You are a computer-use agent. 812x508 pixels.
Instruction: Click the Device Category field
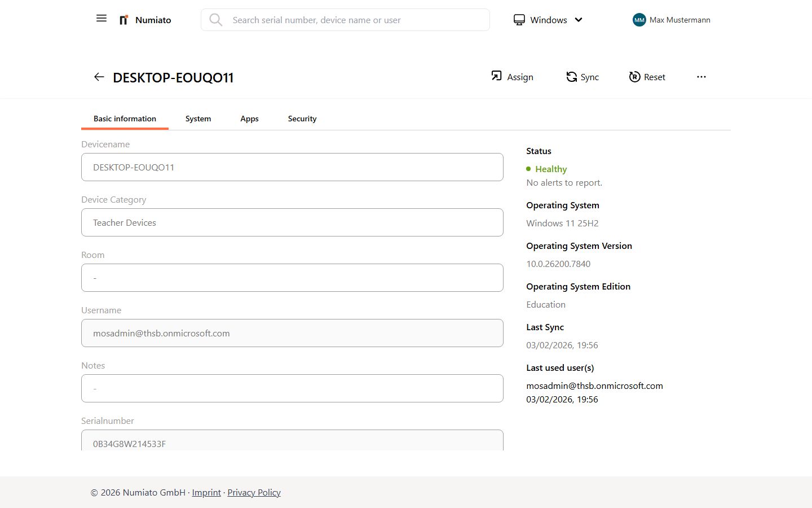point(292,222)
